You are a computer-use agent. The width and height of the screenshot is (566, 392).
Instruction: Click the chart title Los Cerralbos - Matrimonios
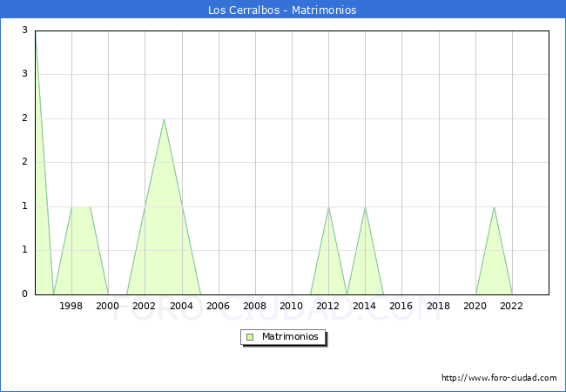coord(282,10)
